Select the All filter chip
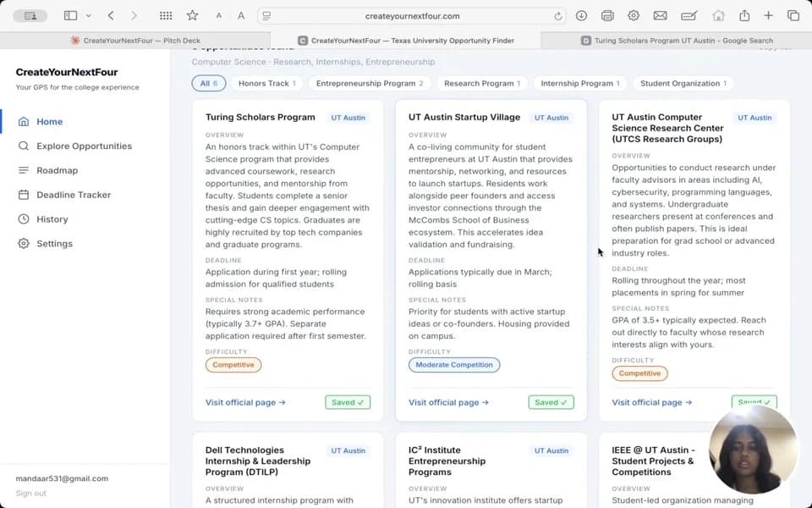 209,84
